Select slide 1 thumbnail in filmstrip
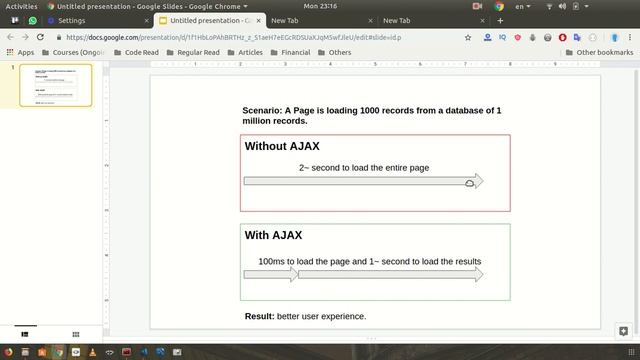Screen dimensions: 640x360 [x=56, y=85]
